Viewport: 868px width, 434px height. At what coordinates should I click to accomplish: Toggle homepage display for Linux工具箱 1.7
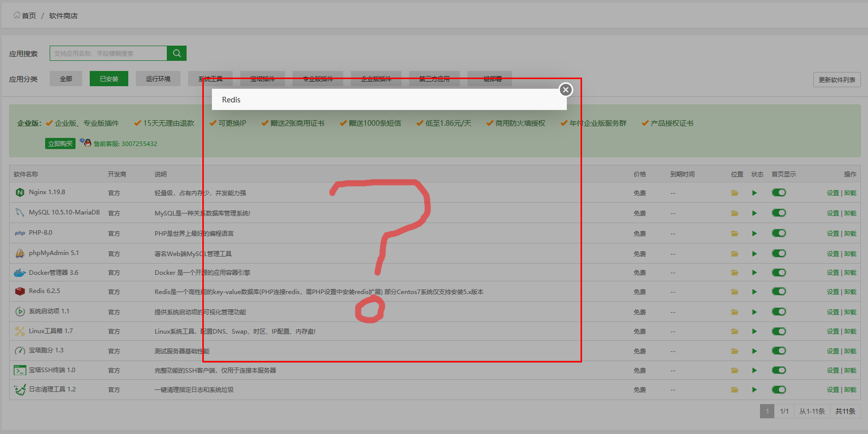tap(779, 332)
